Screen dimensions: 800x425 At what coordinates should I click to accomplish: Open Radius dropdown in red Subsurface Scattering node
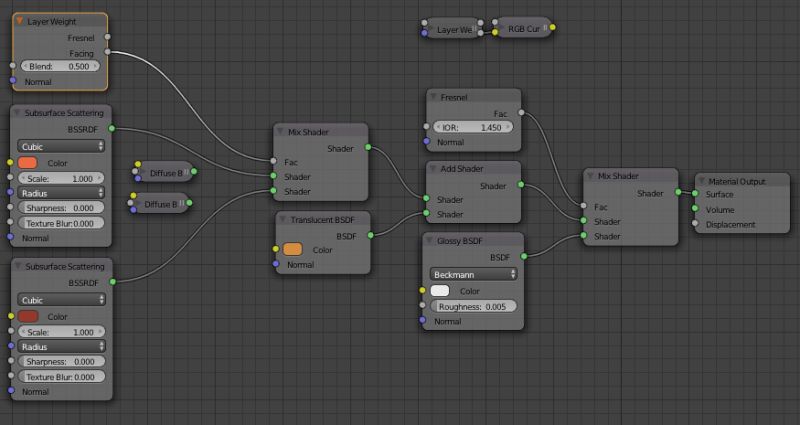(x=62, y=347)
